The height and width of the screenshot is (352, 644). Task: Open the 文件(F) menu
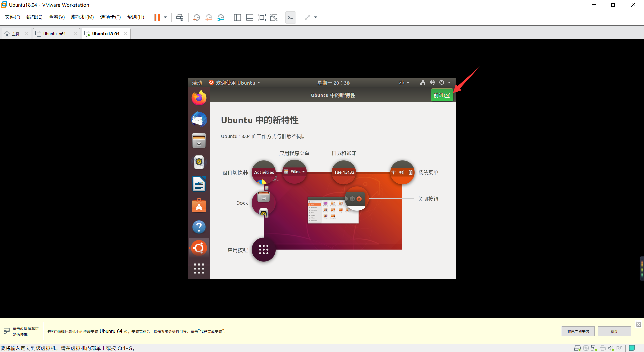pyautogui.click(x=12, y=17)
